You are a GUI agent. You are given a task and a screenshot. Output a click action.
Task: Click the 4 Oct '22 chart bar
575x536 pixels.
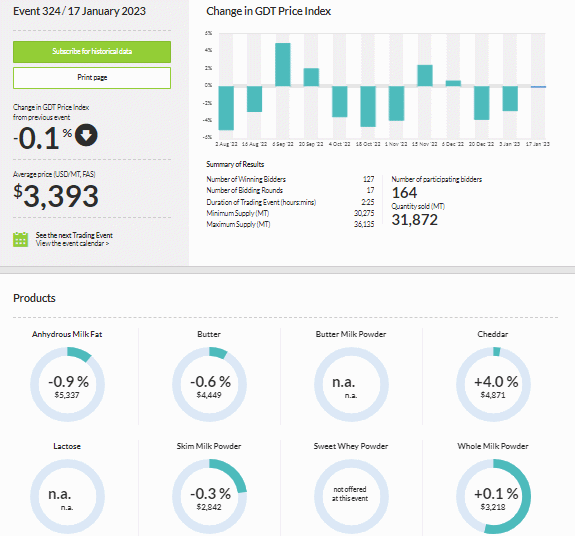[x=340, y=102]
